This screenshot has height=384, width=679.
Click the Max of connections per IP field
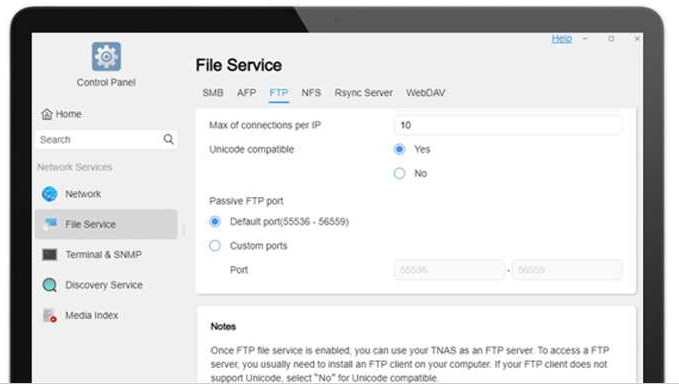click(508, 125)
